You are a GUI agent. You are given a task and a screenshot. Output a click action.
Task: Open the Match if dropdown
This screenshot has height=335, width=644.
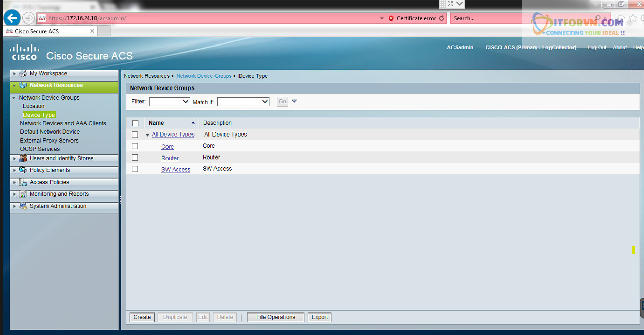(x=243, y=102)
